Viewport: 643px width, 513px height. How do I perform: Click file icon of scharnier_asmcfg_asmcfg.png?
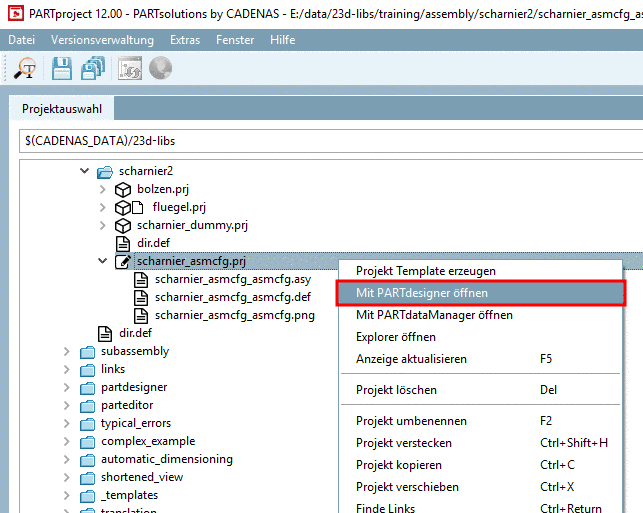pos(141,316)
